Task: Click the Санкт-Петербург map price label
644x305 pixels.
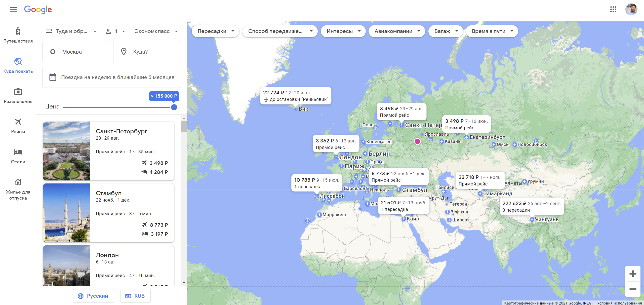Action: (402, 112)
